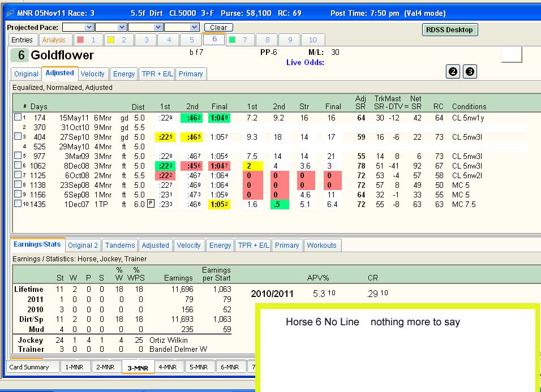Select horse tab 10

(313, 40)
